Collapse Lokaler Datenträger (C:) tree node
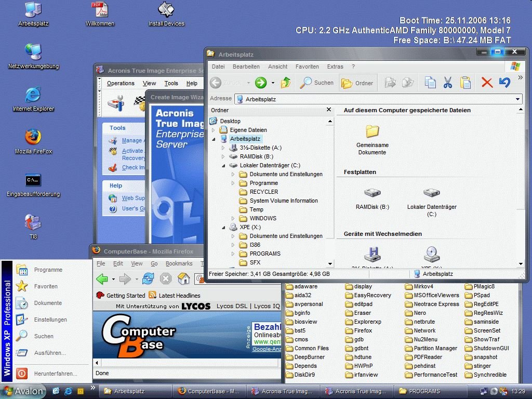This screenshot has height=399, width=532. click(223, 166)
